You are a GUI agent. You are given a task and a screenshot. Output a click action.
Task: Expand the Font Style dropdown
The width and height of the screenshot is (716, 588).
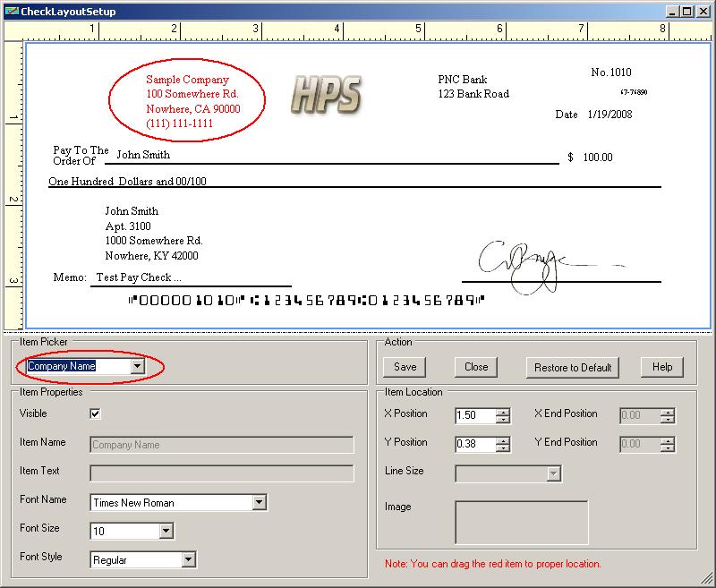188,560
